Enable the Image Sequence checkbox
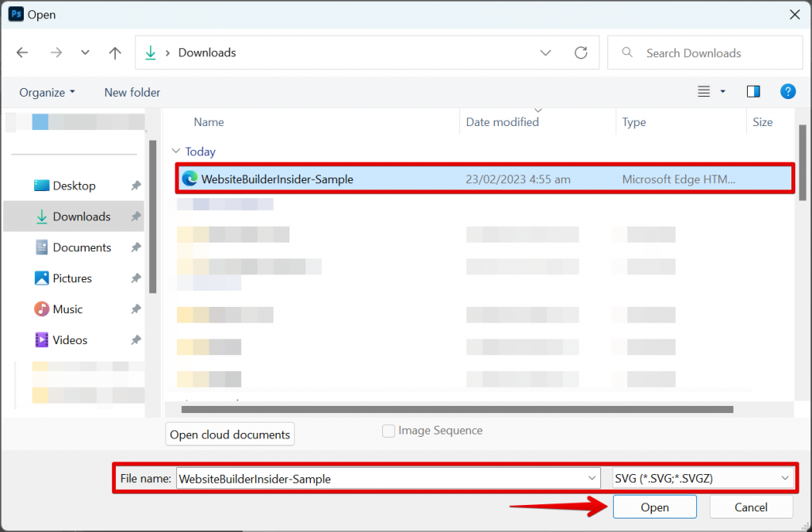 (x=389, y=431)
